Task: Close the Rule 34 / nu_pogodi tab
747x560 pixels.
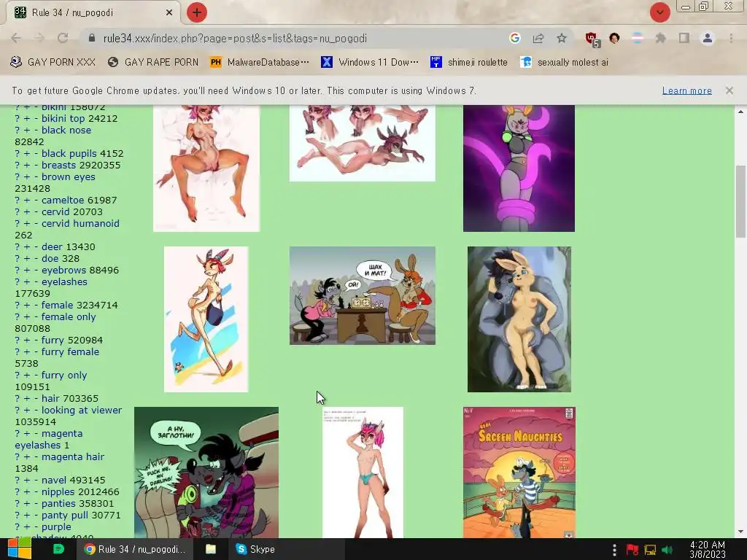Action: pyautogui.click(x=169, y=12)
